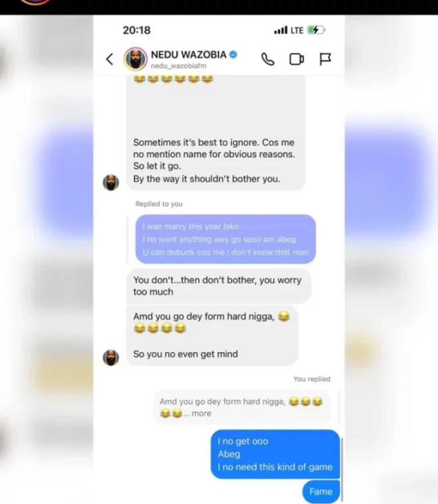The height and width of the screenshot is (504, 438).
Task: Open NEDU WAZOBIA header profile picture
Action: pos(135,59)
